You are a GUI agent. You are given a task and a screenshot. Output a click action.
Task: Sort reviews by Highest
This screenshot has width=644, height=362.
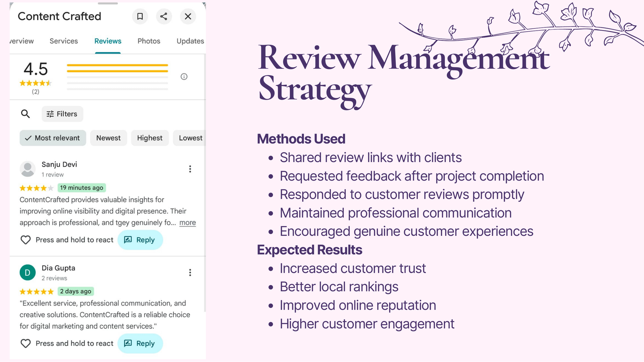click(x=150, y=138)
